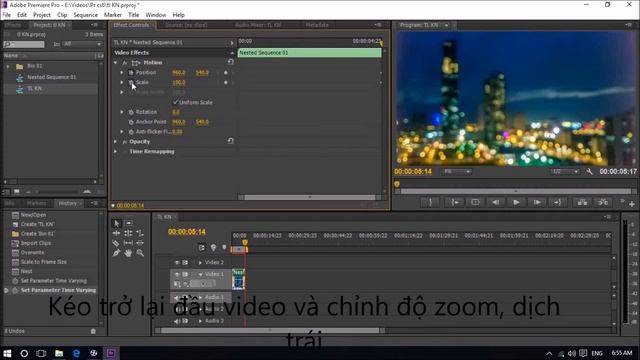
Task: Select the Selection arrow tool
Action: point(116,224)
